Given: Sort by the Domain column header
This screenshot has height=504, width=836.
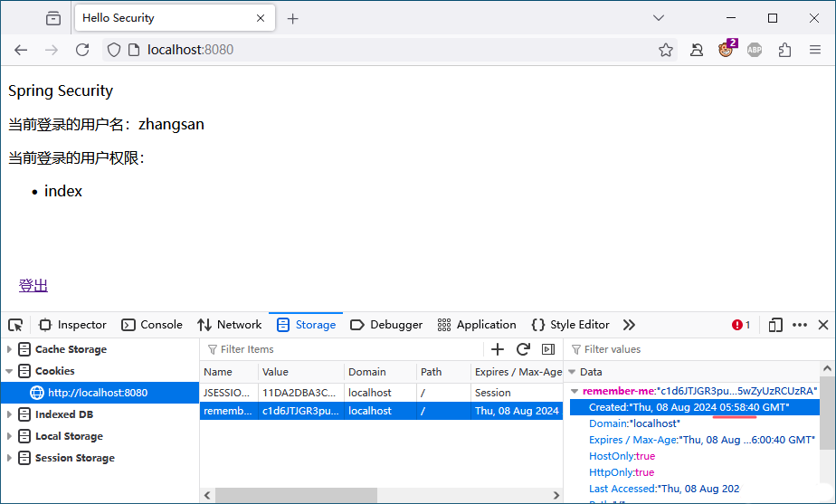Looking at the screenshot, I should [x=380, y=372].
